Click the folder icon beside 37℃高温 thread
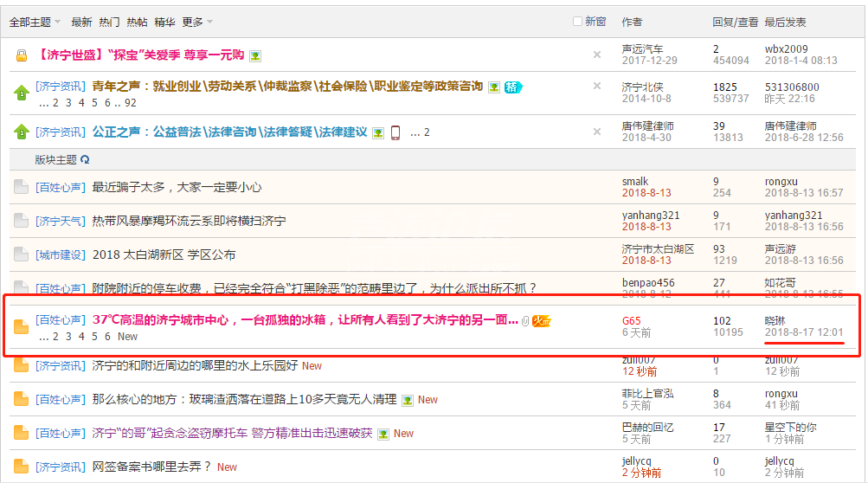 (x=21, y=327)
